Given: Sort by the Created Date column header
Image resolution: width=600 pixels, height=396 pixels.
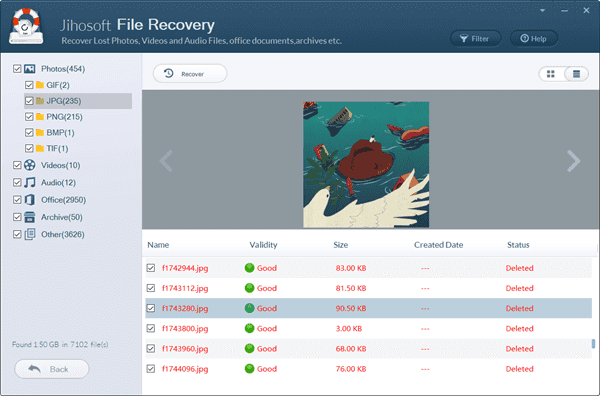Looking at the screenshot, I should (x=439, y=245).
